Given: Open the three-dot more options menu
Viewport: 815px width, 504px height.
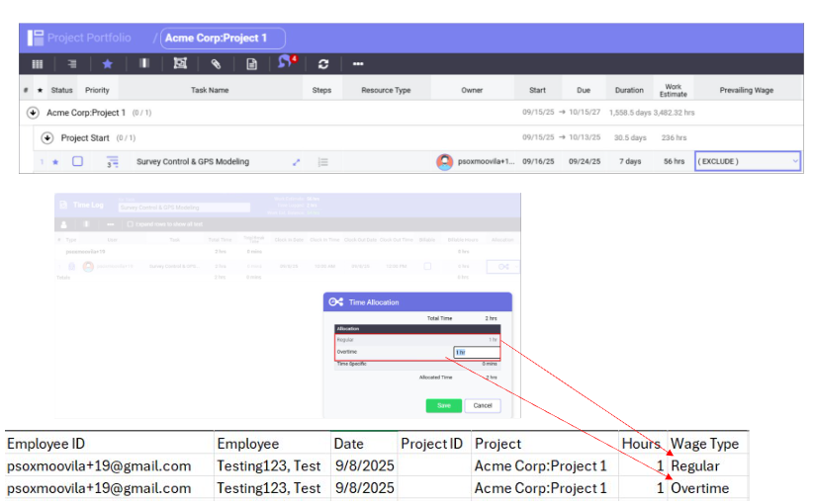Looking at the screenshot, I should tap(358, 64).
